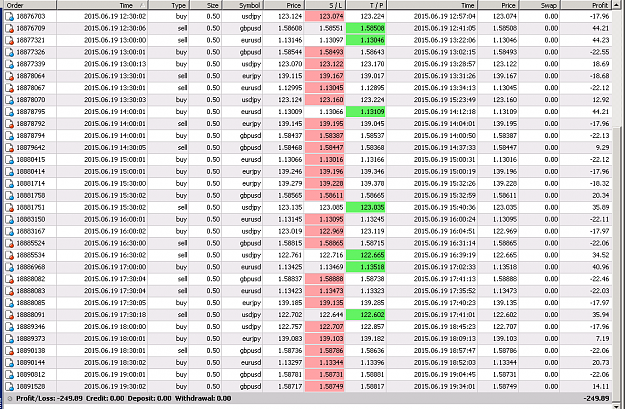This screenshot has height=409, width=625.
Task: Click the Time header right of T / P
Action: point(432,5)
